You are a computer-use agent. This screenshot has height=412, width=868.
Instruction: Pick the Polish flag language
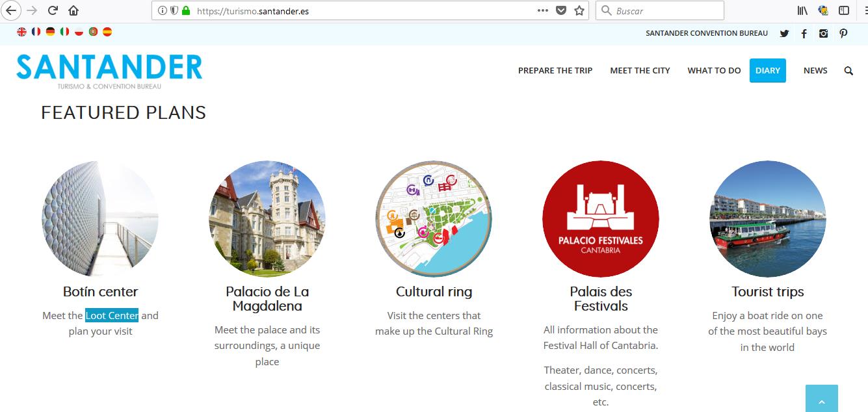[x=79, y=31]
